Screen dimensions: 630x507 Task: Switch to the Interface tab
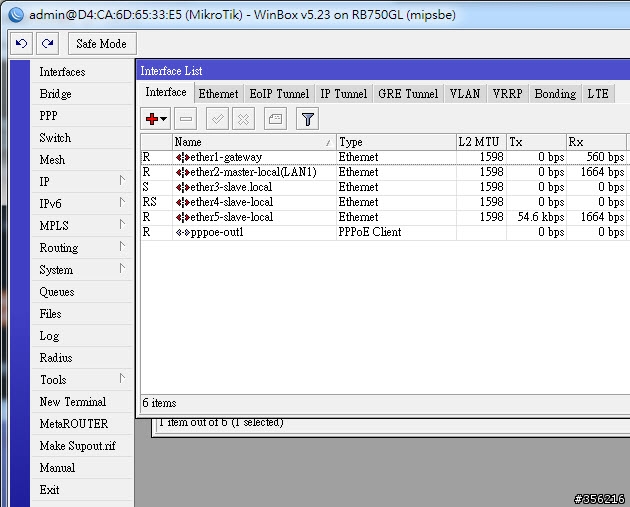166,92
